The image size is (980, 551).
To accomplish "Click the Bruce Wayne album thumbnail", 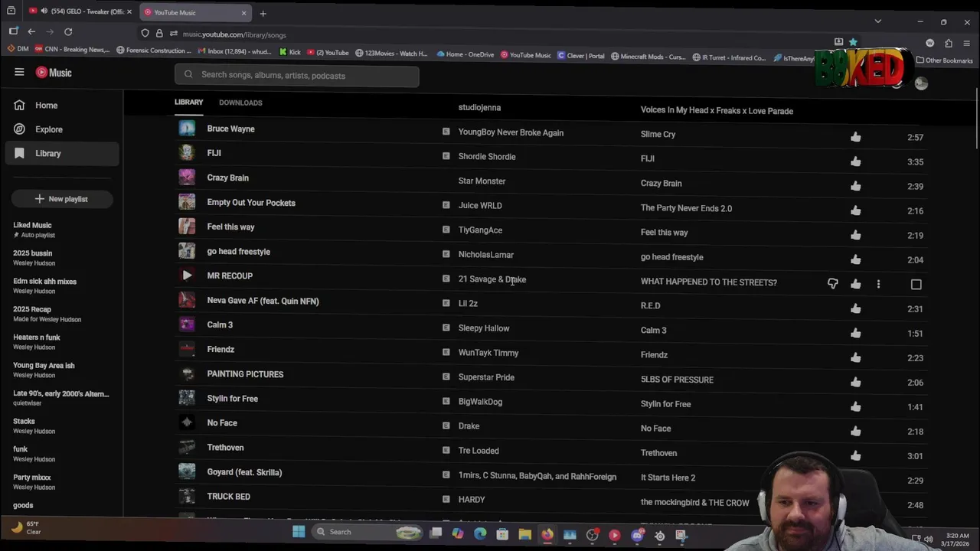I will (187, 129).
